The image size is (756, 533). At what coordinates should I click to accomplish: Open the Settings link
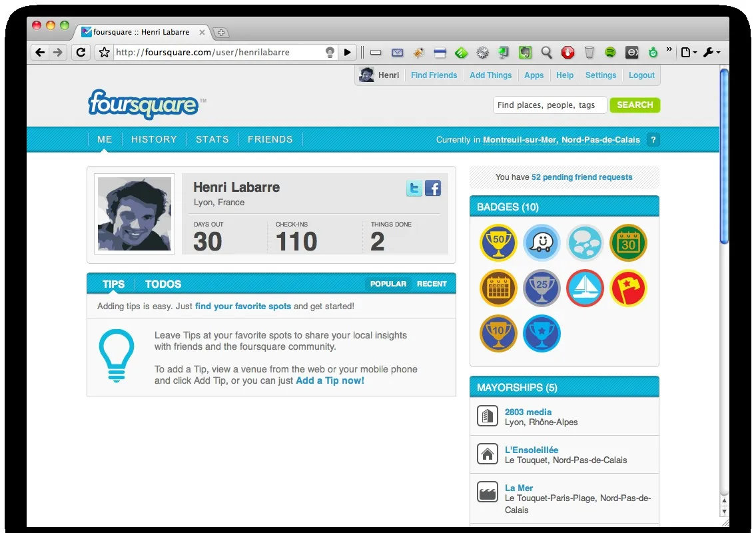[x=601, y=75]
